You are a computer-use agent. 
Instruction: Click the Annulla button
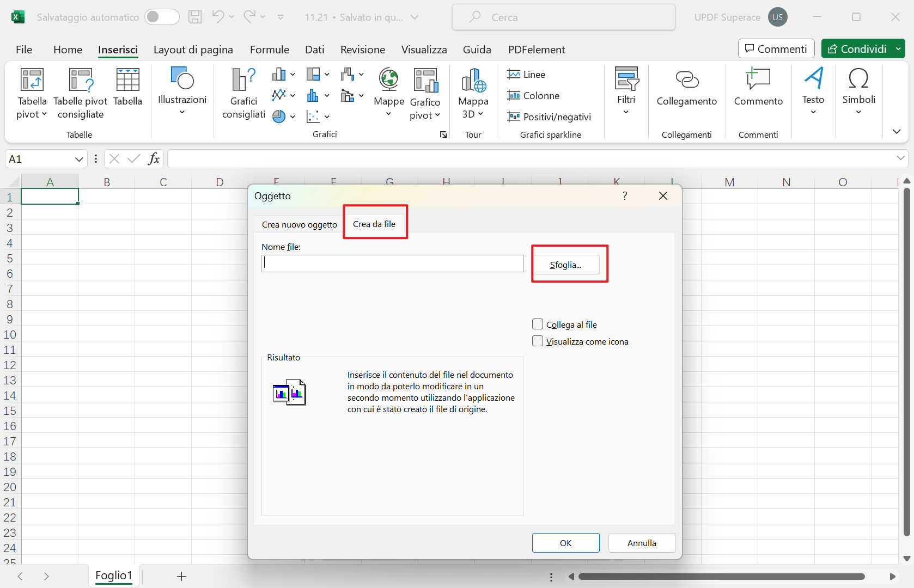pos(642,543)
